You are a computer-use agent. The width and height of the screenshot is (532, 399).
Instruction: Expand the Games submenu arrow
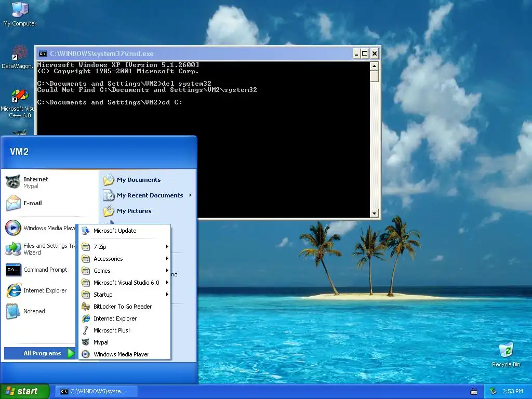click(x=167, y=270)
